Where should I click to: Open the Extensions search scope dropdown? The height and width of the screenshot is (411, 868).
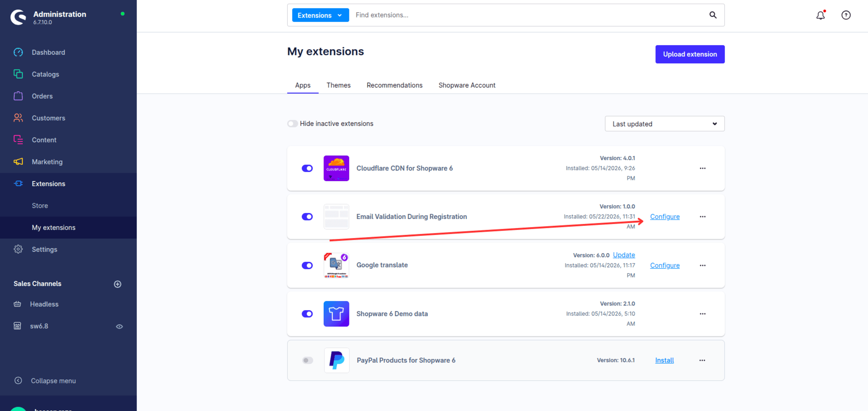[320, 15]
